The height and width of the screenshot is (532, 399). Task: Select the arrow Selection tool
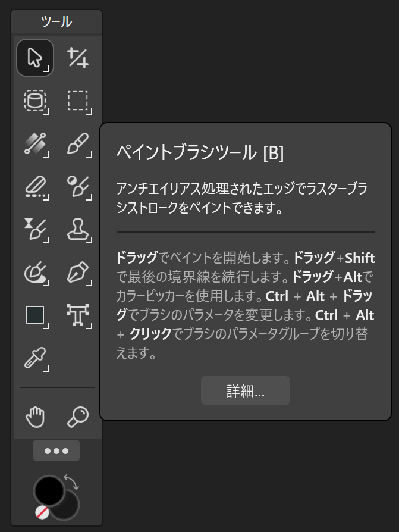tap(36, 58)
